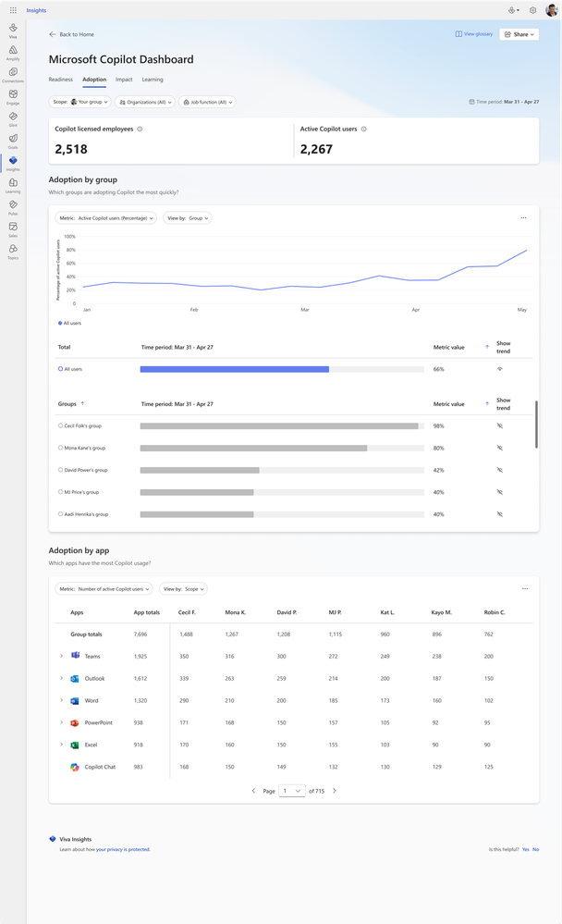This screenshot has height=924, width=562.
Task: Toggle show trend for David Power's group
Action: click(499, 470)
